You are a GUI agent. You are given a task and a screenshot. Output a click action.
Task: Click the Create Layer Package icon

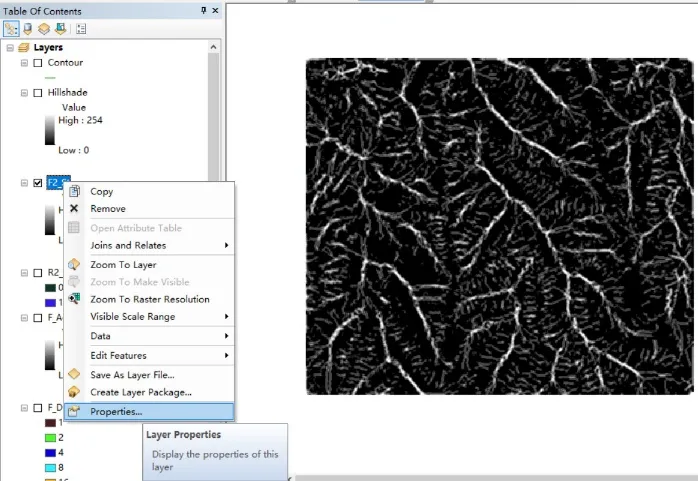pos(74,392)
